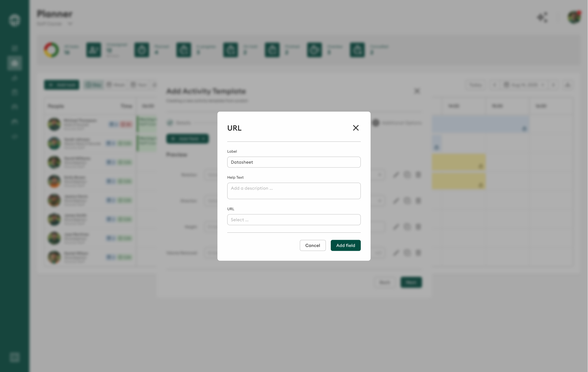Expand the dropdown under Planner title

click(70, 24)
